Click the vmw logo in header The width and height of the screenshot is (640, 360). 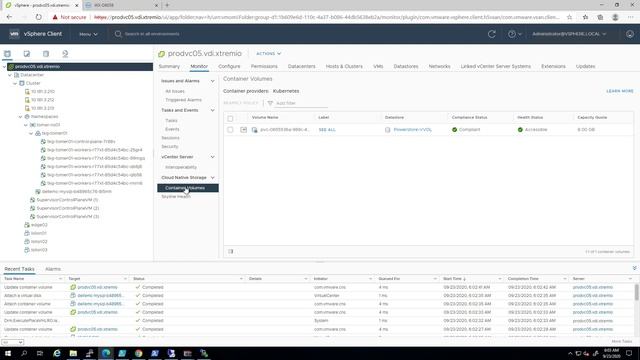click(x=14, y=34)
